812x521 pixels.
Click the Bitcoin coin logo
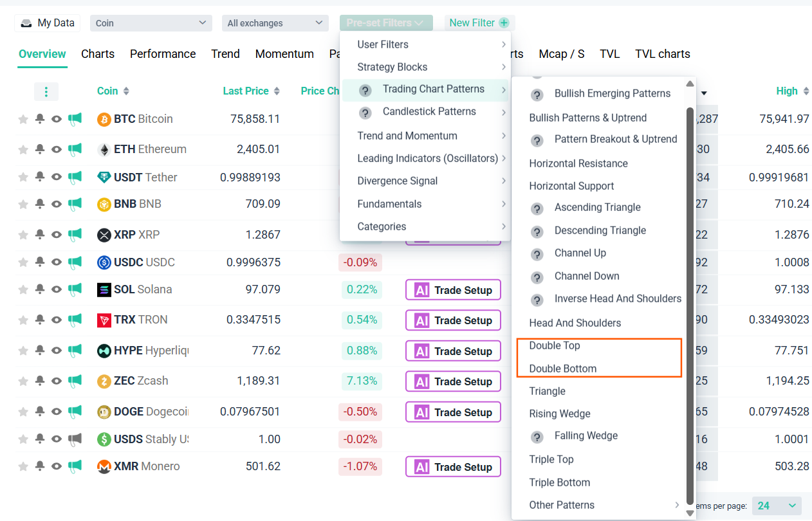click(x=104, y=119)
